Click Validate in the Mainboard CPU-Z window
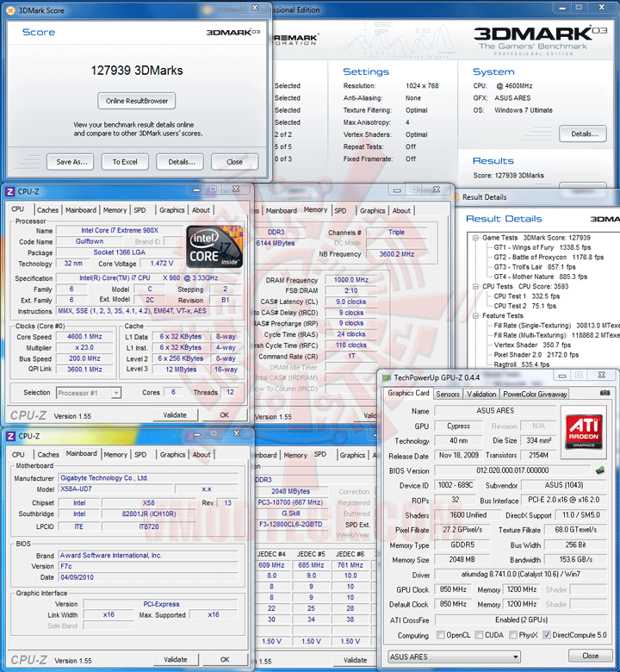Screen dimensions: 620x672 point(176,660)
